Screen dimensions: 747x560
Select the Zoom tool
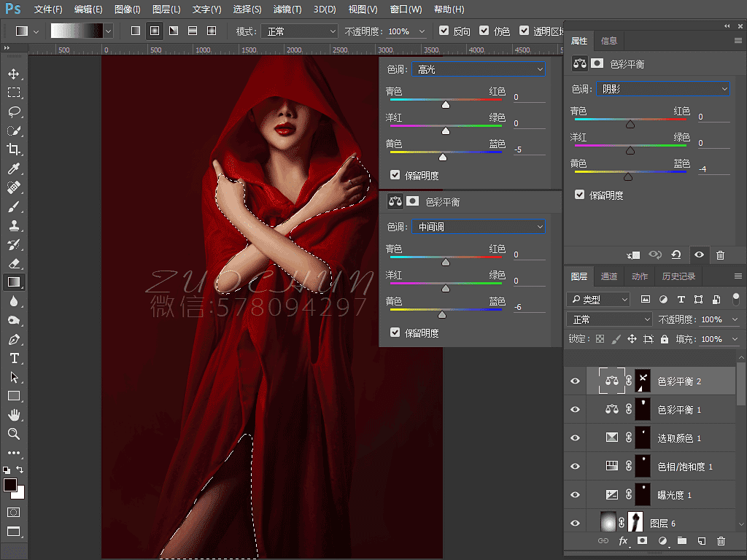pyautogui.click(x=14, y=434)
